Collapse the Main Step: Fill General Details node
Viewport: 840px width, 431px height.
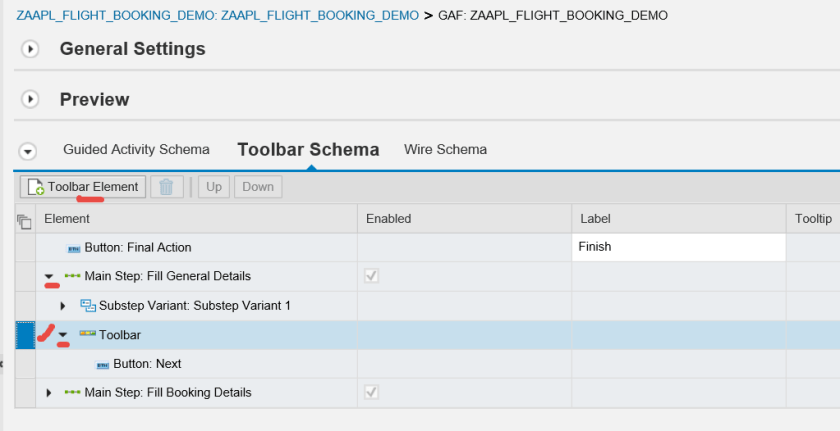(x=49, y=277)
